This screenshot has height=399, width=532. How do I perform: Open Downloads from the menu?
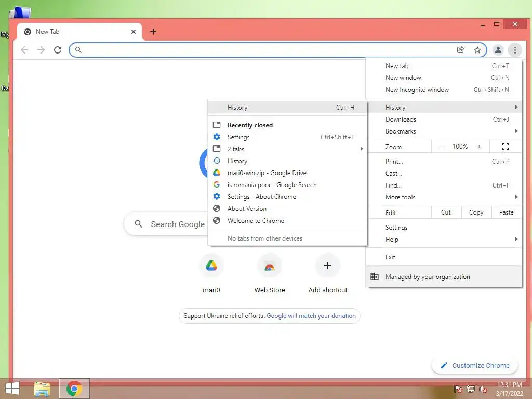tap(444, 119)
